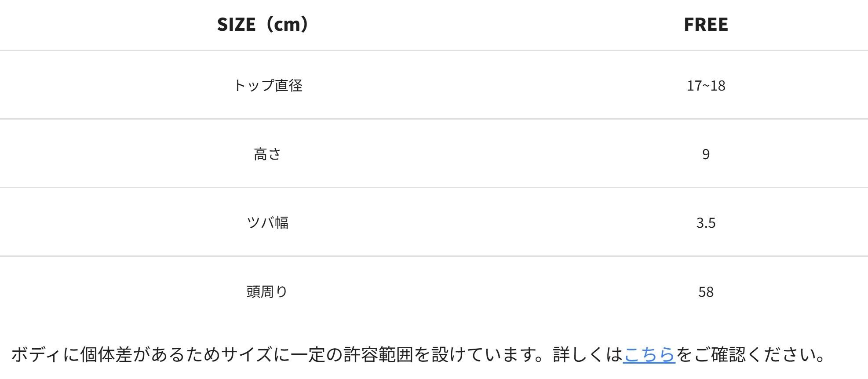
Task: Click the height value 9
Action: (706, 154)
